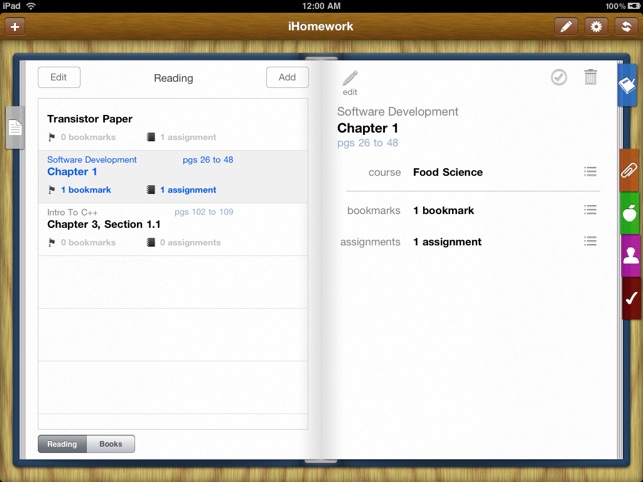
Task: Tap the plus icon in the toolbar
Action: [x=15, y=27]
